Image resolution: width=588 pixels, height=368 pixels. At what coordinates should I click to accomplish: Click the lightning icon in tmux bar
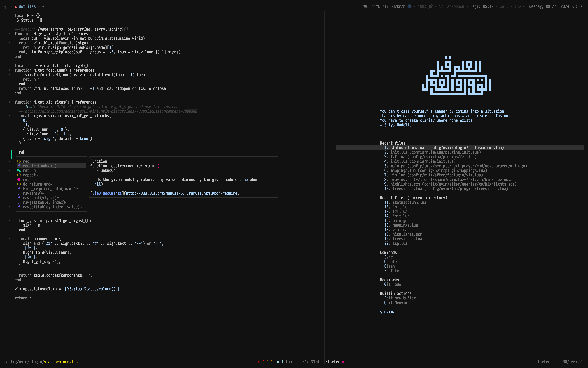pos(5,7)
